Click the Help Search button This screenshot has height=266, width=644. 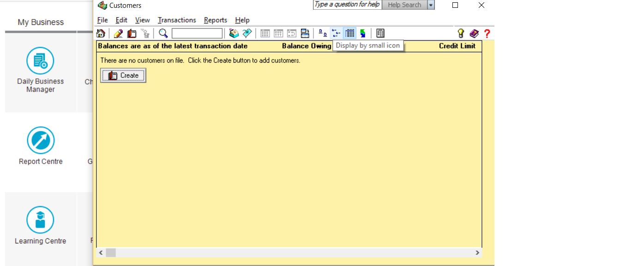404,5
